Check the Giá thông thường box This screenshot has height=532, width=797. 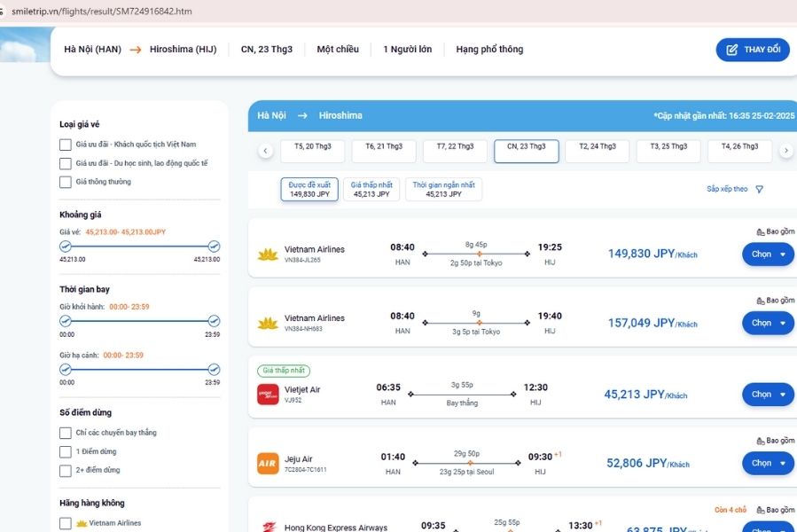tap(65, 182)
